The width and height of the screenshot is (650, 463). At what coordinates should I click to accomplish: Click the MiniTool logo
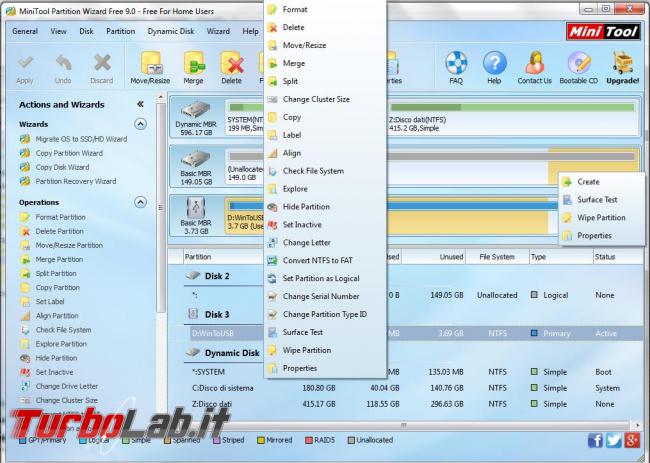[603, 32]
